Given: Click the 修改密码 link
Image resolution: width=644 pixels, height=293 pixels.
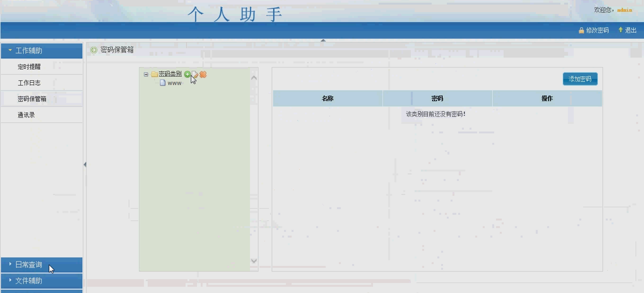Looking at the screenshot, I should [597, 31].
